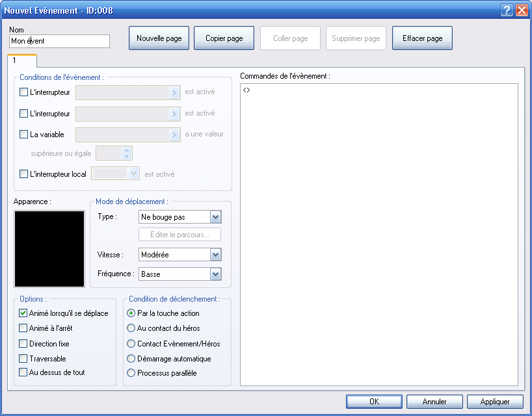The height and width of the screenshot is (416, 532).
Task: Enable the La variable condition checkbox
Action: 24,135
